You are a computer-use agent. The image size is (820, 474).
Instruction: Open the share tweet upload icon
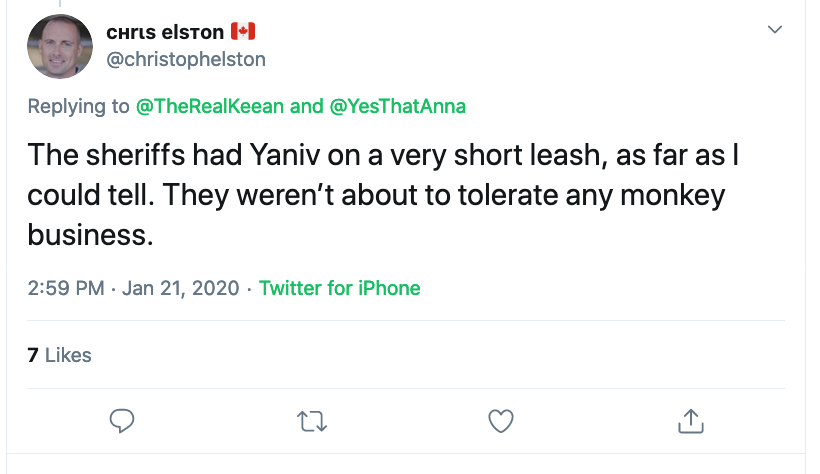(x=691, y=421)
